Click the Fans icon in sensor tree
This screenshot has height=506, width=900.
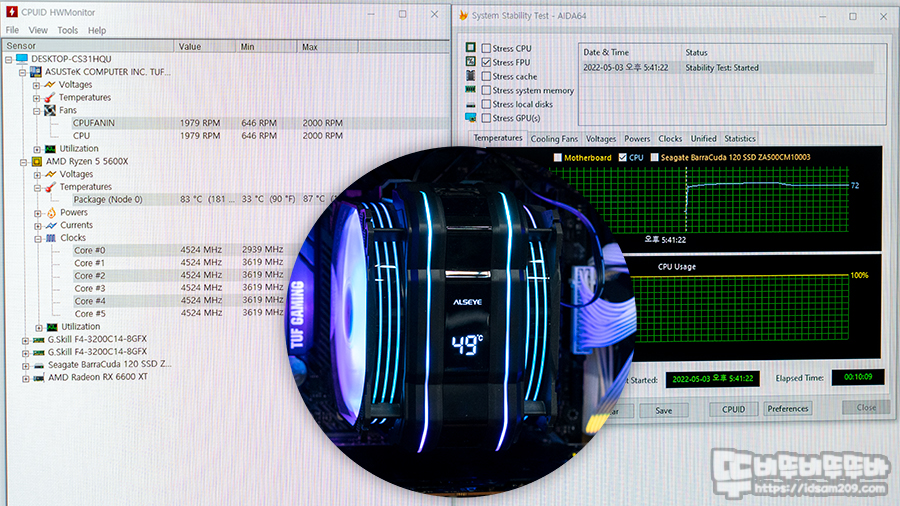click(x=50, y=110)
